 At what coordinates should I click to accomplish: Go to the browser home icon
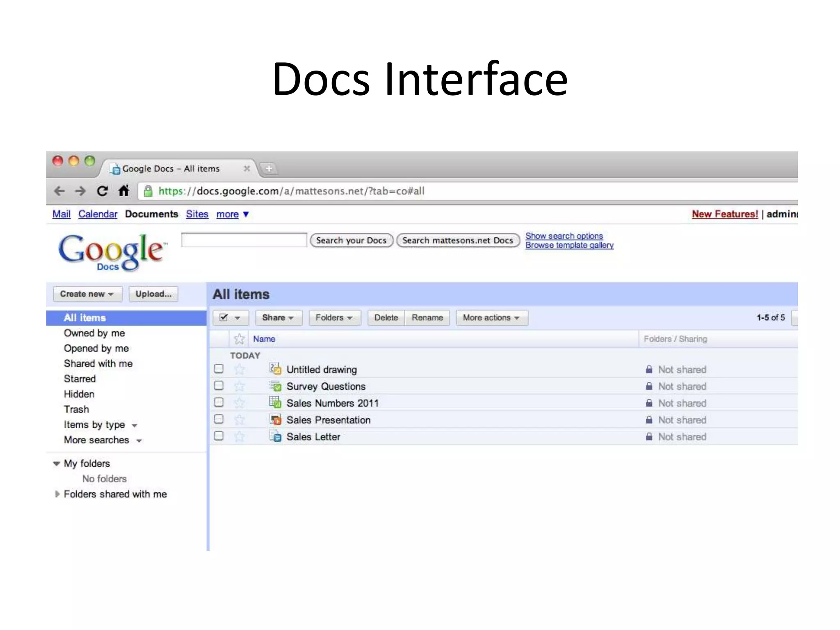(123, 191)
